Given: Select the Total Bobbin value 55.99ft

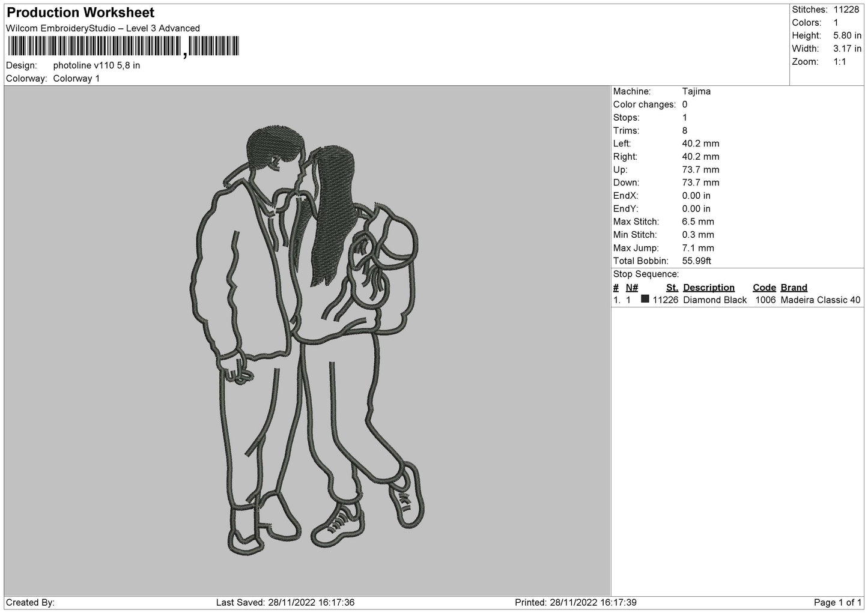Looking at the screenshot, I should click(697, 261).
